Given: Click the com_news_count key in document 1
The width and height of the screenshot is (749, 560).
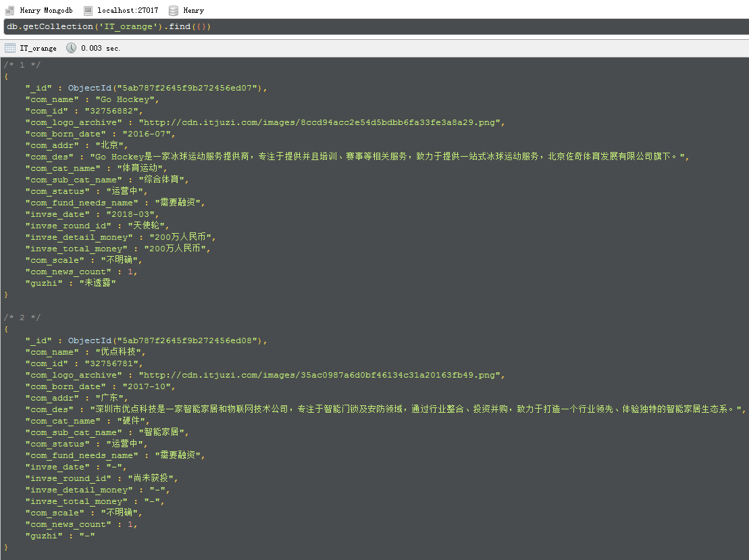Looking at the screenshot, I should pyautogui.click(x=68, y=272).
